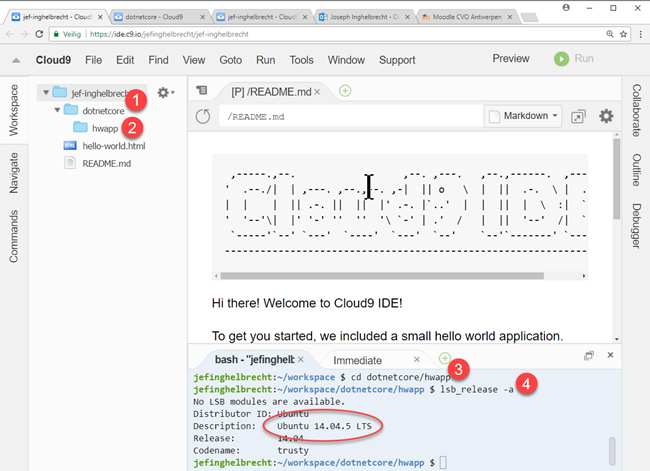Image resolution: width=650 pixels, height=471 pixels.
Task: Open Chrome three-dot menu
Action: click(640, 34)
